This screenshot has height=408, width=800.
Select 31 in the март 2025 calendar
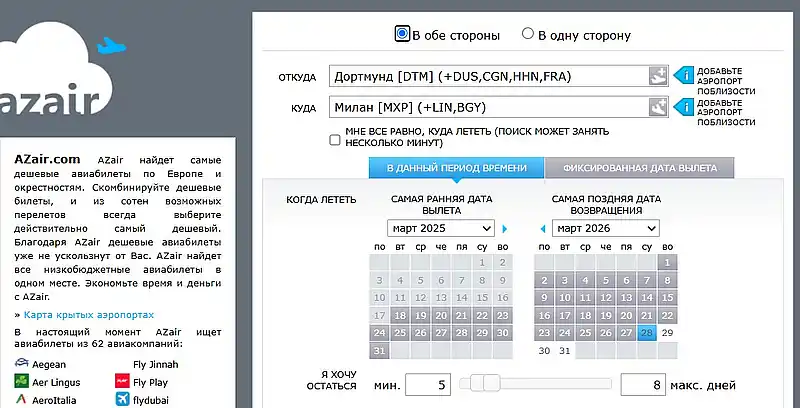[379, 350]
